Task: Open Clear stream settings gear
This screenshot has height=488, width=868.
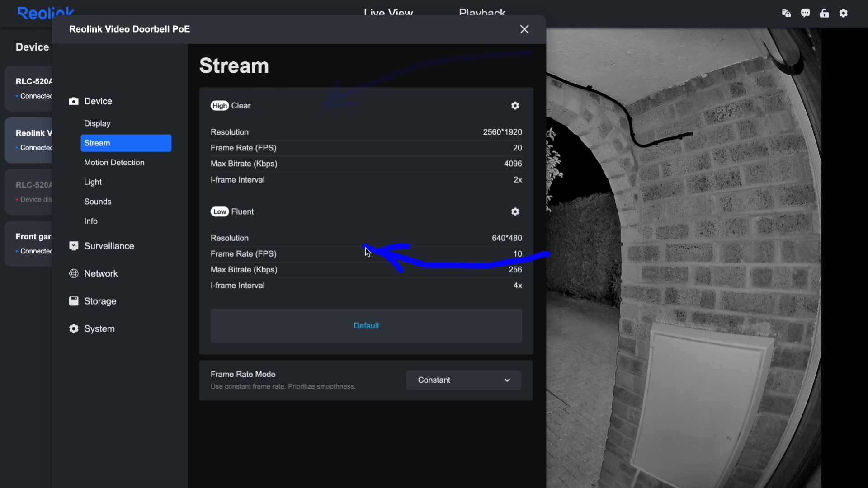Action: [x=515, y=106]
